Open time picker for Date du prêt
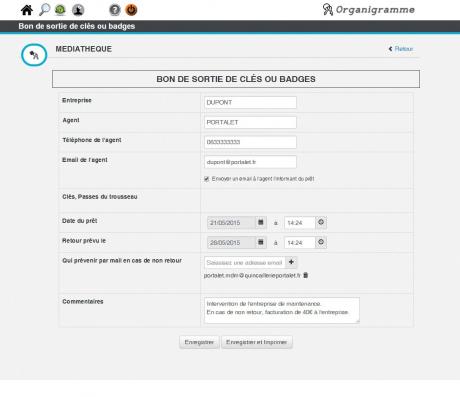Image resolution: width=460 pixels, height=397 pixels. pyautogui.click(x=321, y=222)
